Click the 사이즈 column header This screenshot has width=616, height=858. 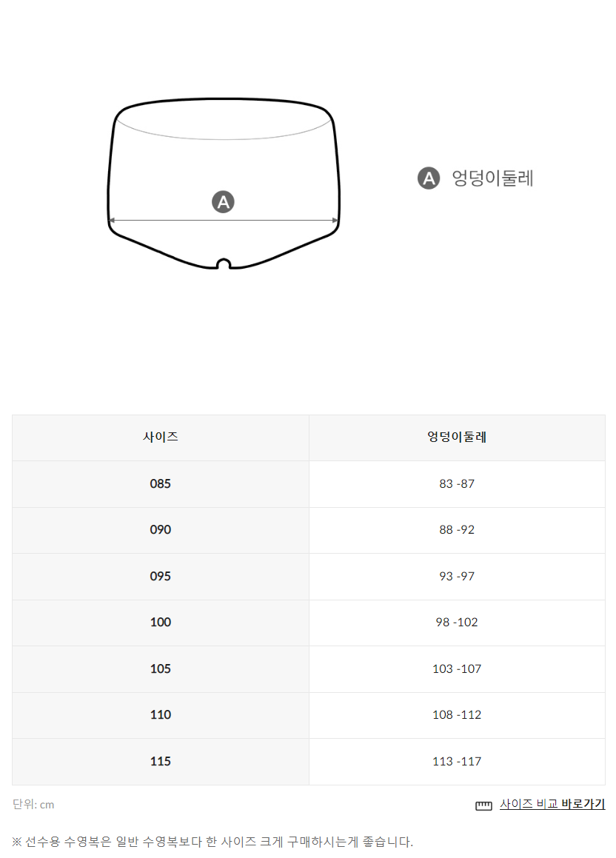tap(160, 438)
